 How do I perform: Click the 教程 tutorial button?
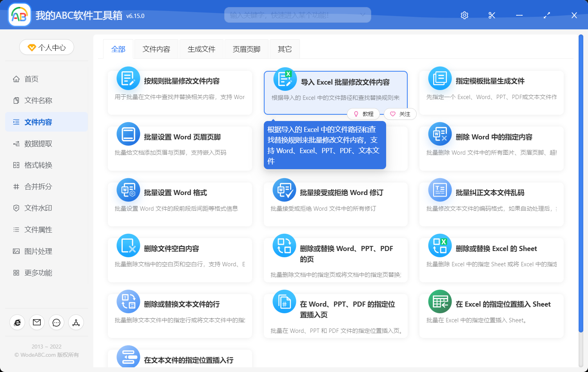[x=363, y=114]
